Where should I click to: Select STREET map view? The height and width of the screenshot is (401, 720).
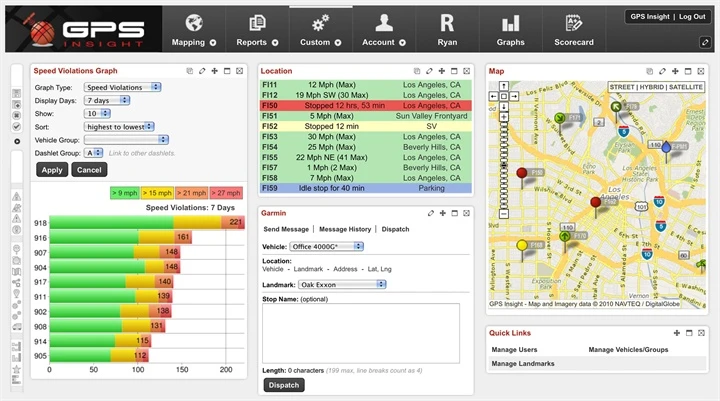[x=622, y=87]
